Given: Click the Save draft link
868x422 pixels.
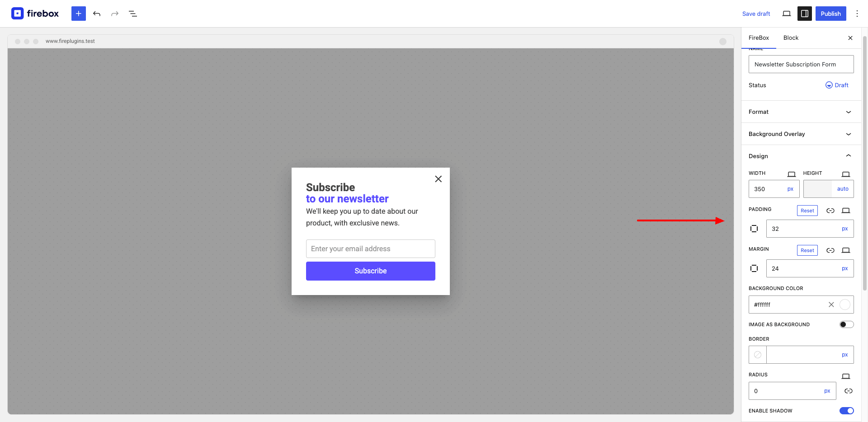Looking at the screenshot, I should click(x=756, y=14).
